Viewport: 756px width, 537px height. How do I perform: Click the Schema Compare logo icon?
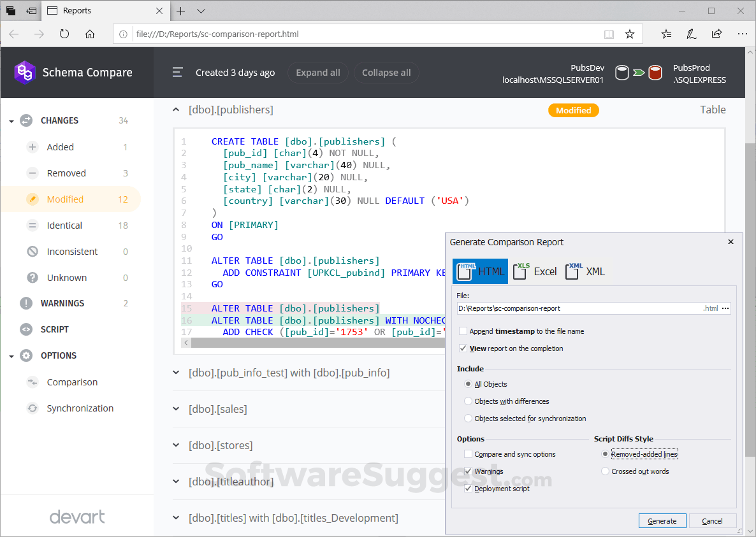(25, 72)
